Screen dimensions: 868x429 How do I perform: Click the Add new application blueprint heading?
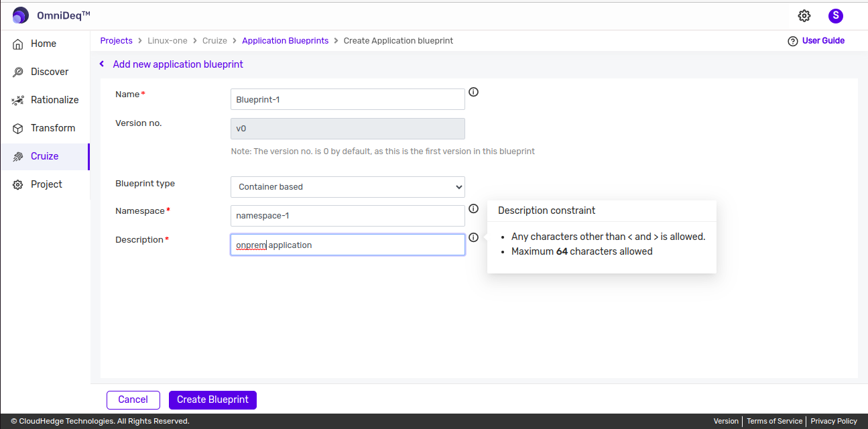tap(178, 64)
